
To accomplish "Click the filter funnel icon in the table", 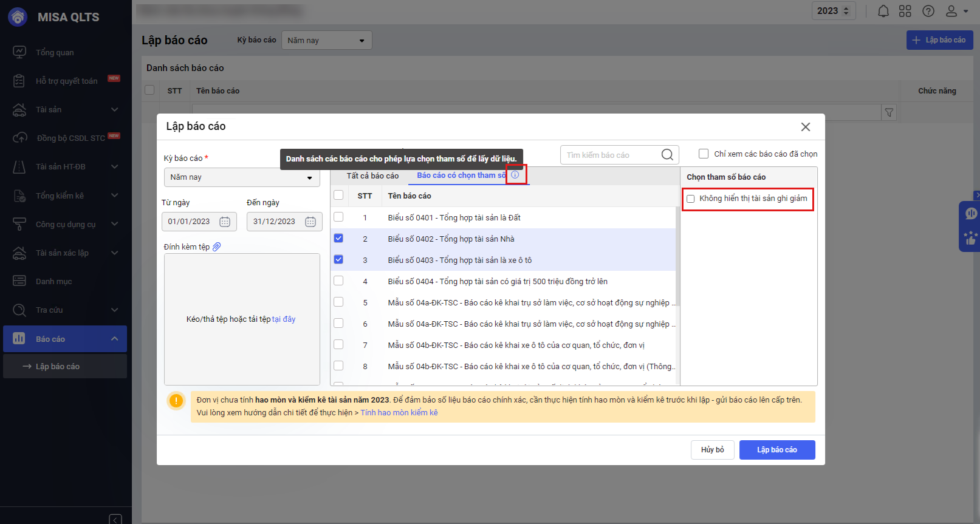I will click(x=889, y=112).
